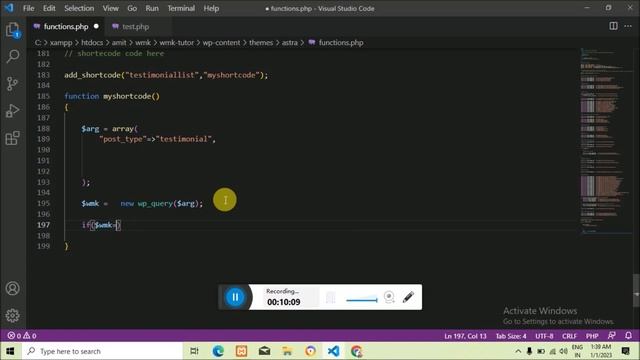640x360 pixels.
Task: Open the Run menu
Action: click(x=152, y=8)
